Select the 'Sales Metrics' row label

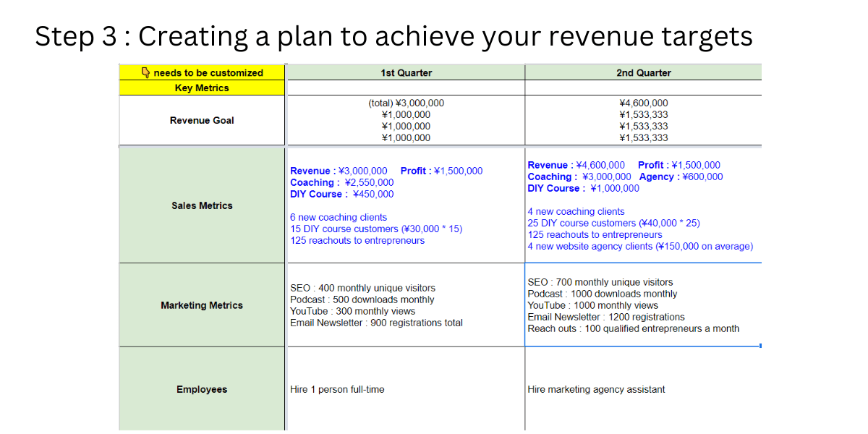click(203, 206)
